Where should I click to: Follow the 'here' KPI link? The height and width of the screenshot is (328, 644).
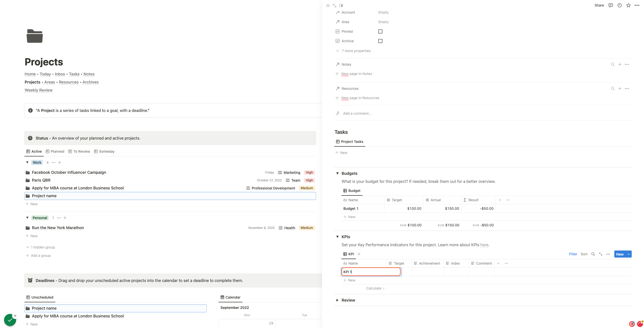484,245
